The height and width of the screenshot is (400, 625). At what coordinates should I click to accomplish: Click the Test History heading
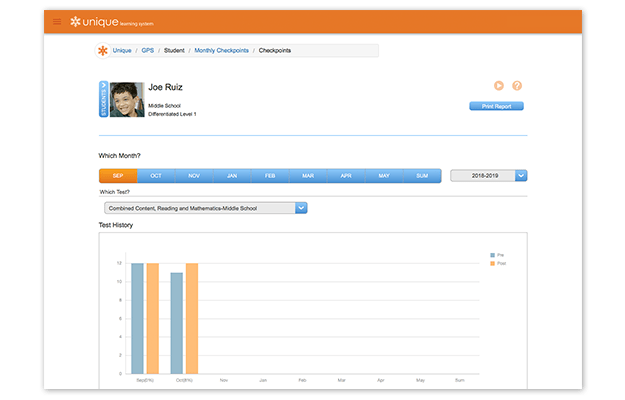click(x=116, y=225)
